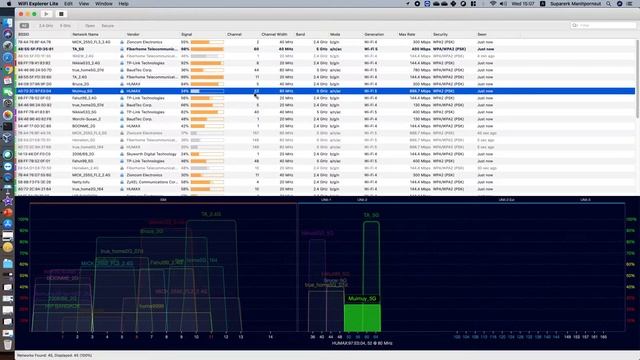The width and height of the screenshot is (640, 360).
Task: Sort by Generation column header
Action: coord(374,35)
